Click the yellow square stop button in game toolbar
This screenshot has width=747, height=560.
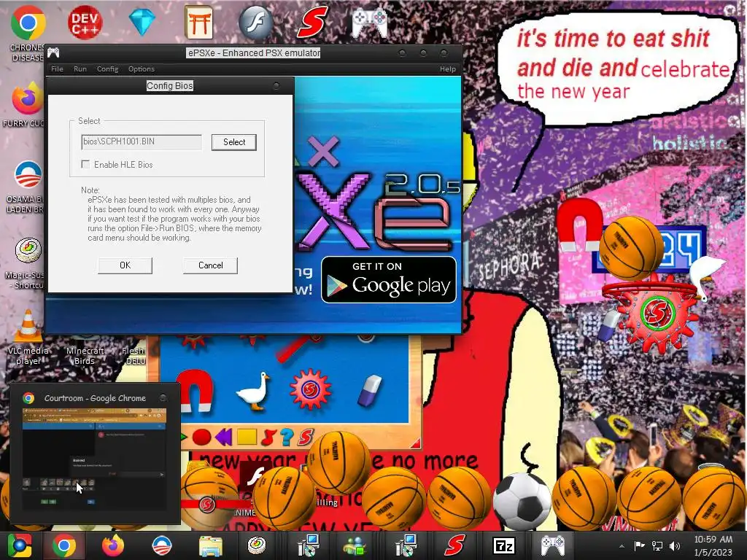(x=247, y=437)
